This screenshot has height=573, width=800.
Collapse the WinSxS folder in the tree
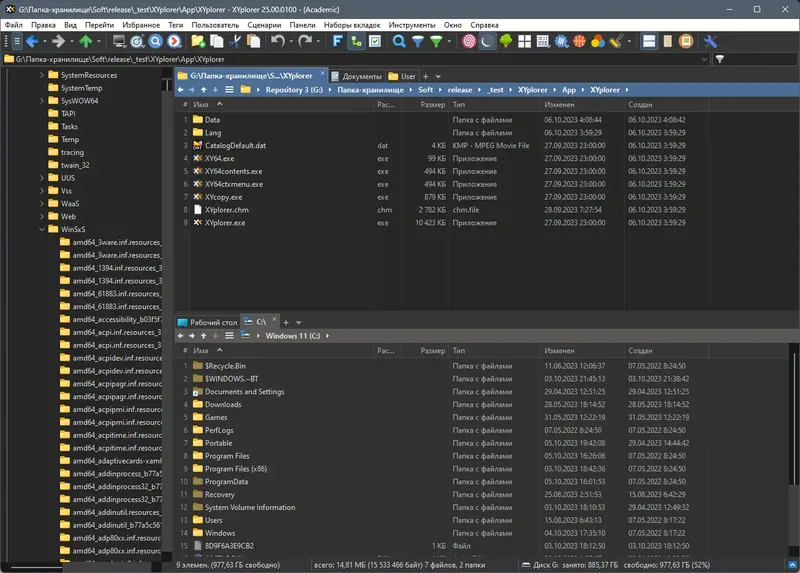42,229
